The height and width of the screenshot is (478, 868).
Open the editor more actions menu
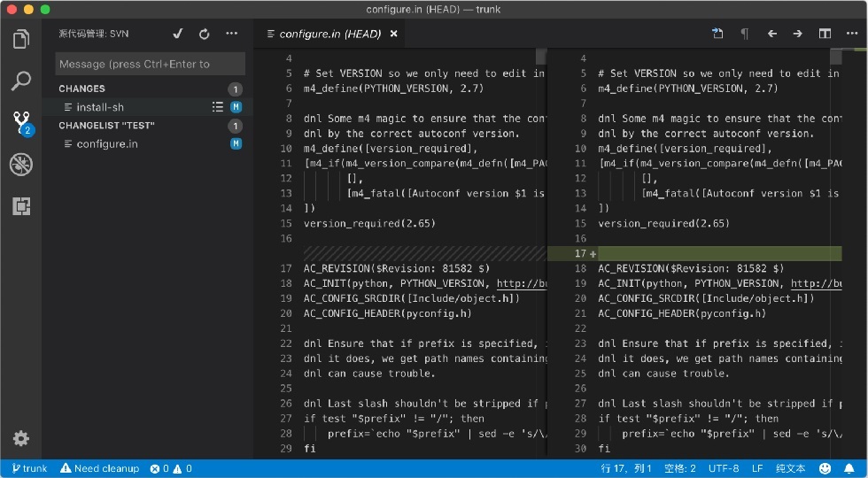pos(852,34)
